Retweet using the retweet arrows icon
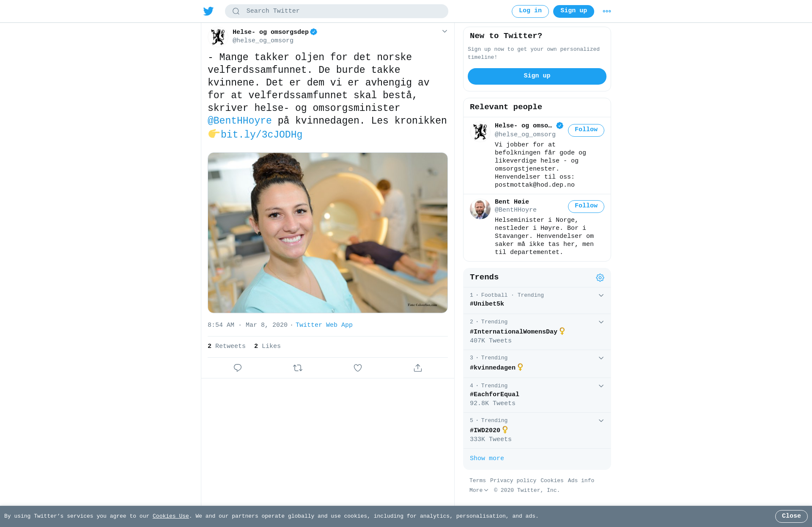Image resolution: width=812 pixels, height=527 pixels. 298,368
